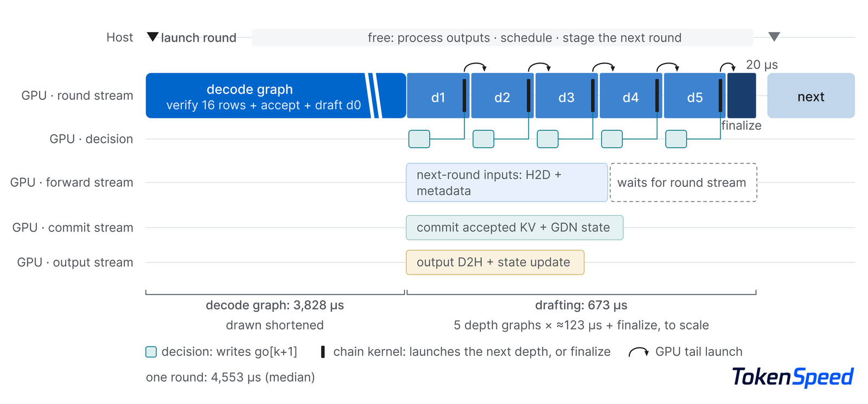Click the GPU tail launch legend arrow
The width and height of the screenshot is (868, 404).
click(x=639, y=352)
